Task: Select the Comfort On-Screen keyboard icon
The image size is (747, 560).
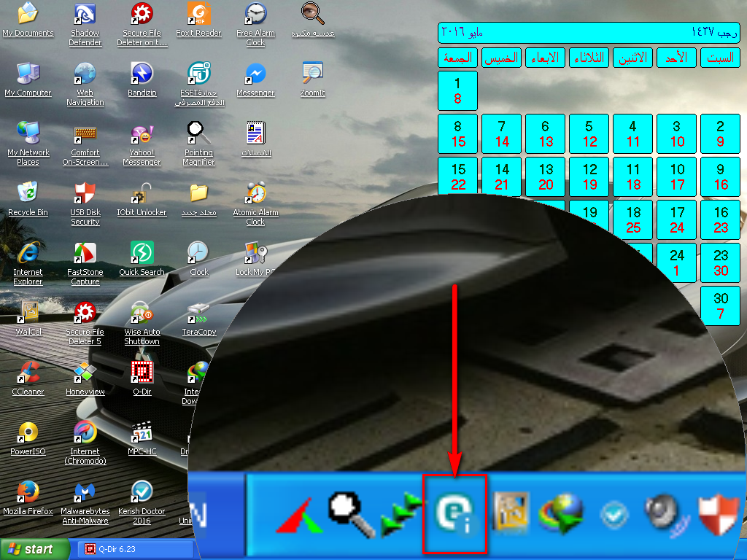Action: click(85, 144)
